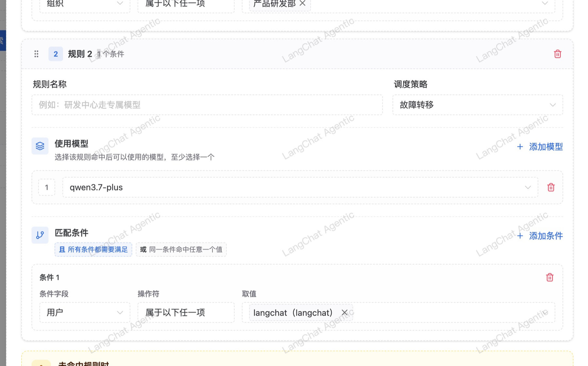Select 且 所有条件都需要满足 option

click(x=93, y=249)
